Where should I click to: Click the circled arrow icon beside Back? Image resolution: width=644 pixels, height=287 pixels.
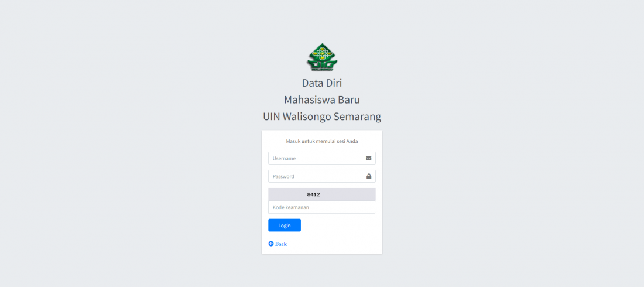(271, 244)
